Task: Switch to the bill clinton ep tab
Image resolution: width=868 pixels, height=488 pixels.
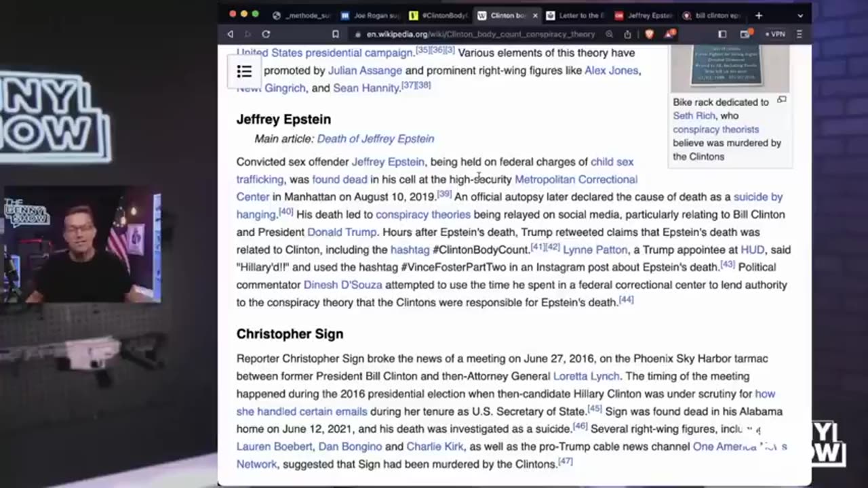Action: 713,15
